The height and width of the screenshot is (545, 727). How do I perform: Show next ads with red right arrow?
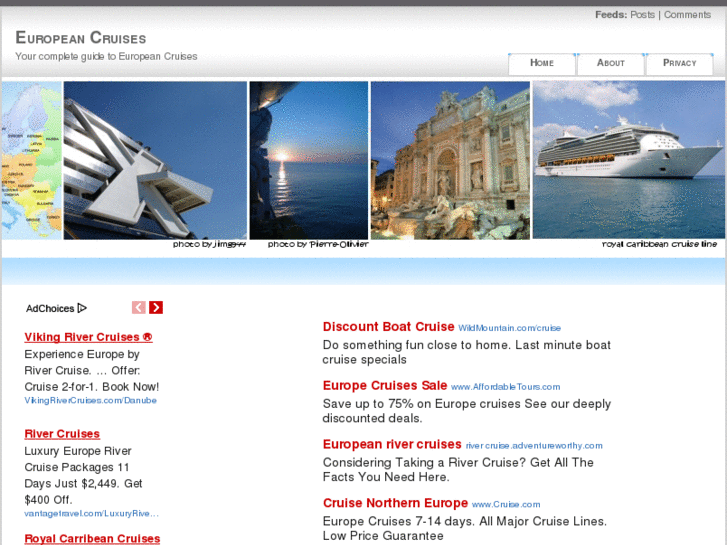(x=156, y=308)
